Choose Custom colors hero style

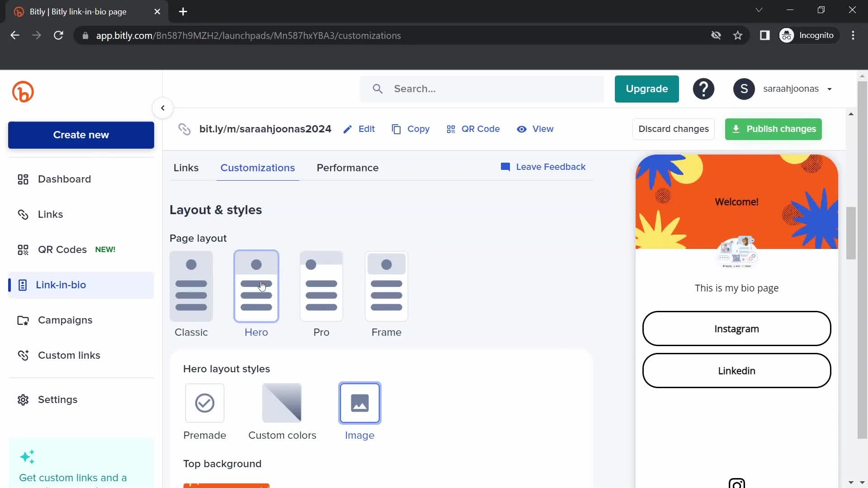click(x=282, y=403)
